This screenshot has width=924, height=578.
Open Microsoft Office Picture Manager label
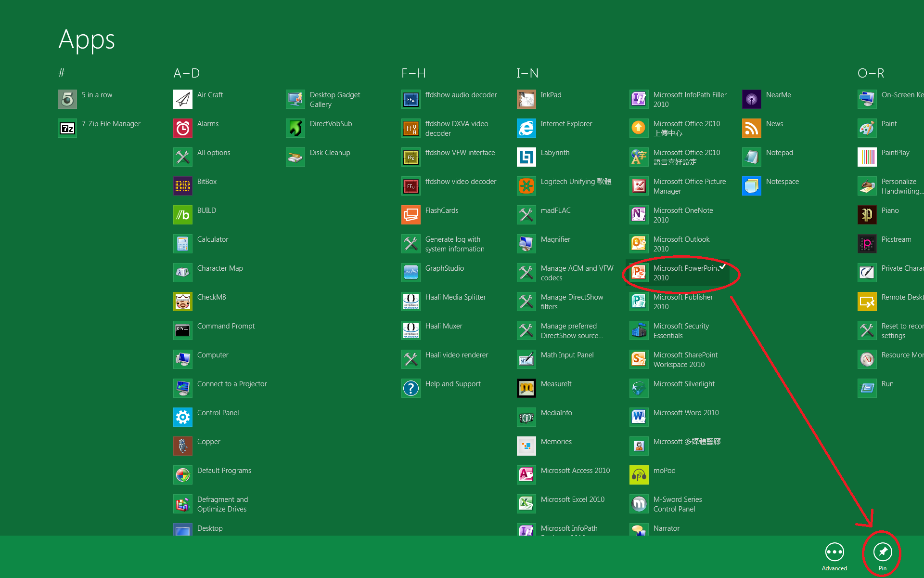(x=690, y=186)
